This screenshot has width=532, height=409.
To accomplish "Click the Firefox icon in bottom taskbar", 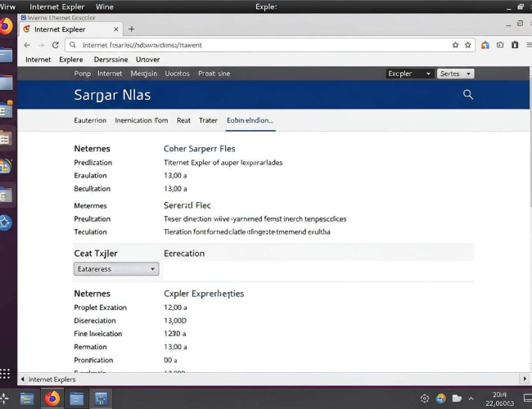I will [52, 398].
